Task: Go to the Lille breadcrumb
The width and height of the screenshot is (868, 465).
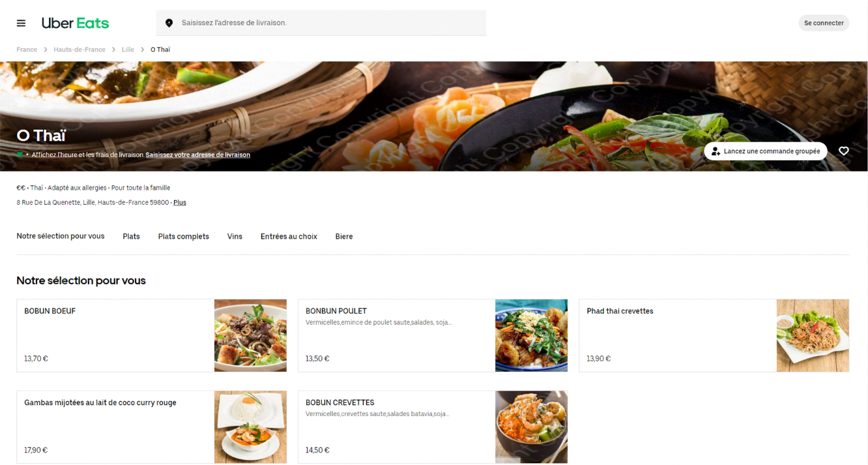Action: (128, 50)
